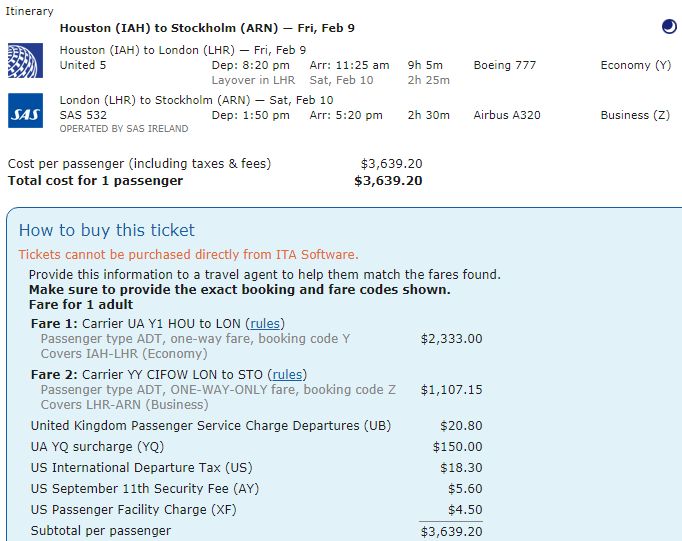This screenshot has width=682, height=541.
Task: Click the overnight flight moon icon
Action: pos(669,27)
